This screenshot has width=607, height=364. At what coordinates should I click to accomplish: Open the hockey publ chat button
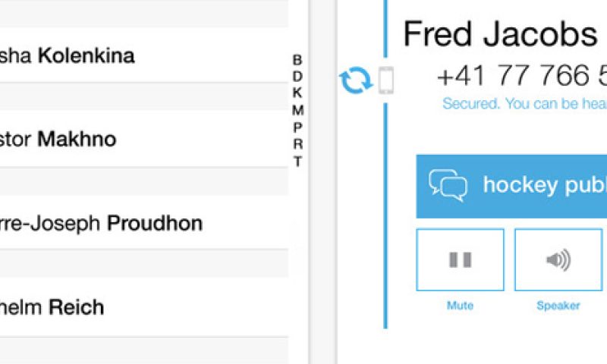coord(511,186)
